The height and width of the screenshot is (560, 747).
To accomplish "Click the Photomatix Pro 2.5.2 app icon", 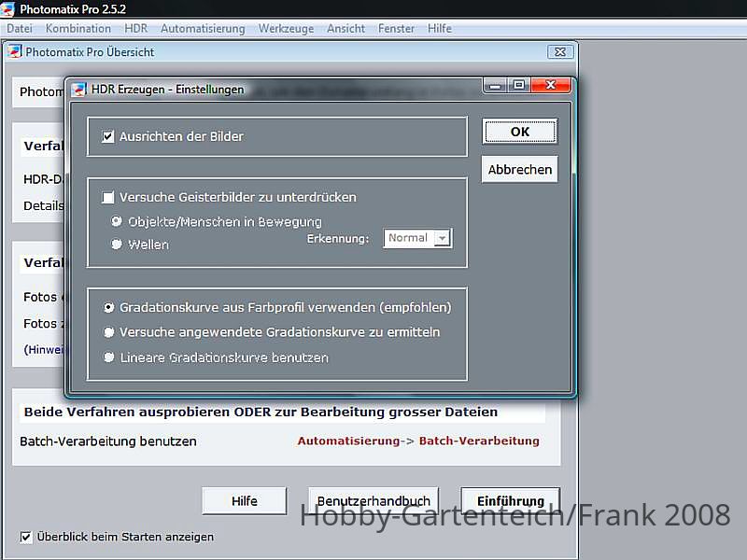I will tap(7, 8).
